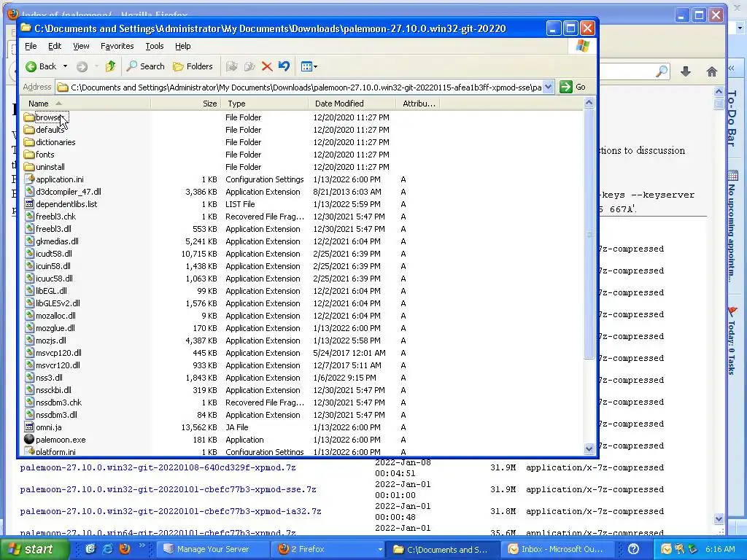Open the Tools menu
Viewport: 747px width, 560px height.
[155, 46]
